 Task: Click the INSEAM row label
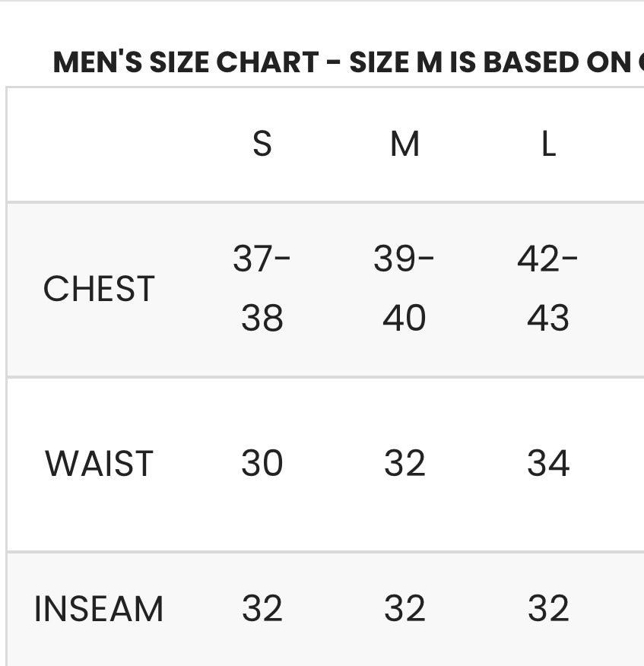[99, 609]
